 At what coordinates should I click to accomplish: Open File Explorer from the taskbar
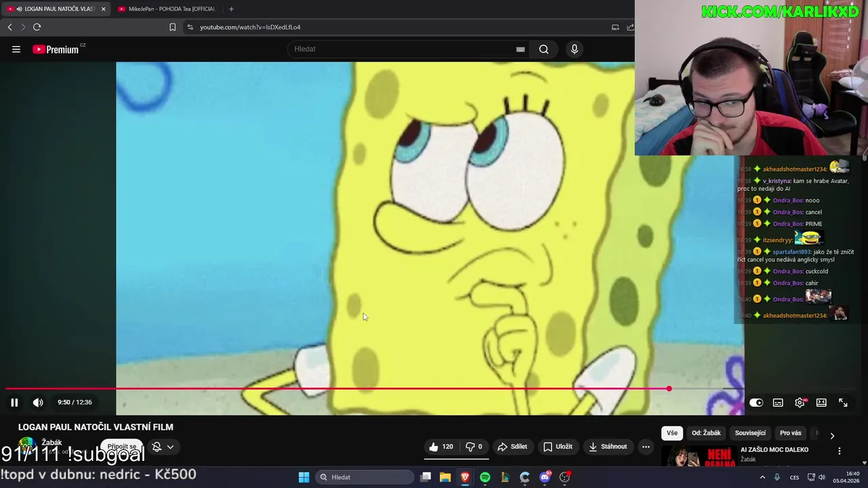coord(445,477)
